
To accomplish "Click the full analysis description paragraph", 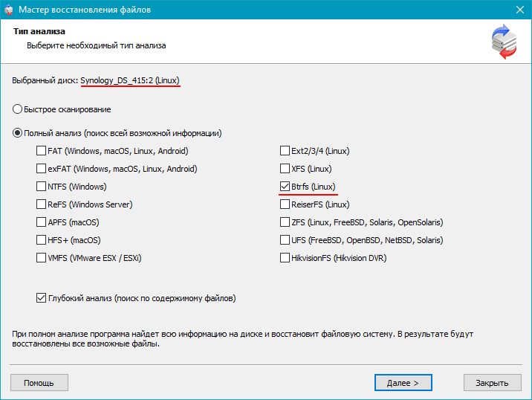I will pos(242,339).
